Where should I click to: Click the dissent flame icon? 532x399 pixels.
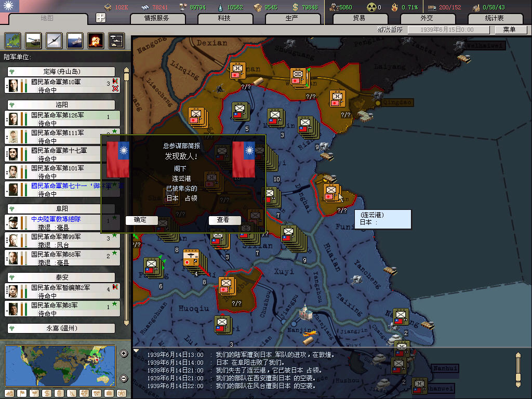click(395, 7)
